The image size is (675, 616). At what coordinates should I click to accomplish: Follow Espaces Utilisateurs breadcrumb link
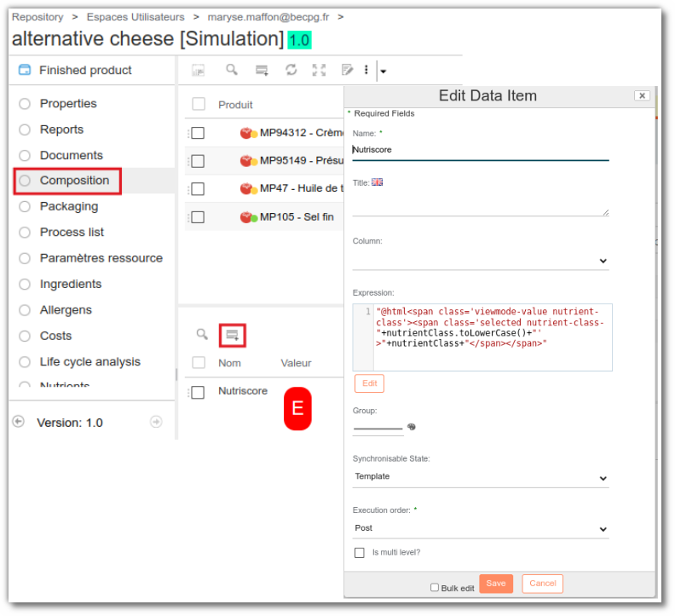(136, 17)
